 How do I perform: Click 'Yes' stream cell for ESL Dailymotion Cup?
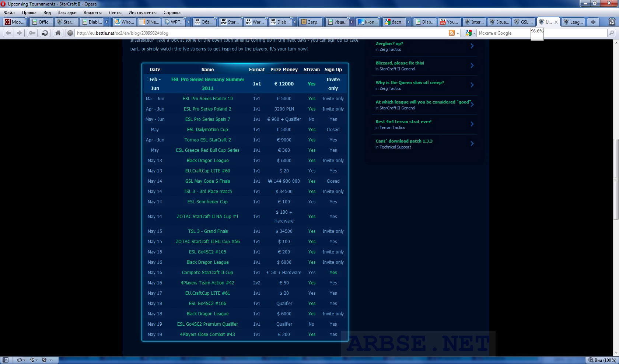point(312,130)
